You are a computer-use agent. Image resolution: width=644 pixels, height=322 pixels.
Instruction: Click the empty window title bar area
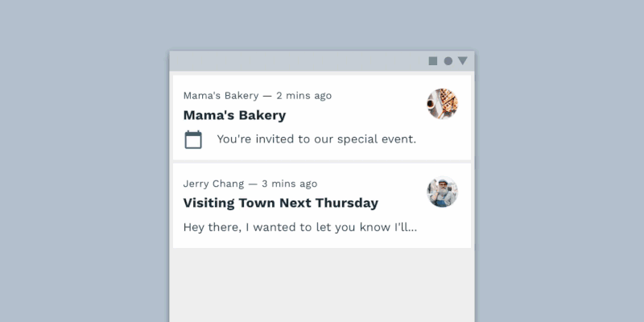(298, 61)
